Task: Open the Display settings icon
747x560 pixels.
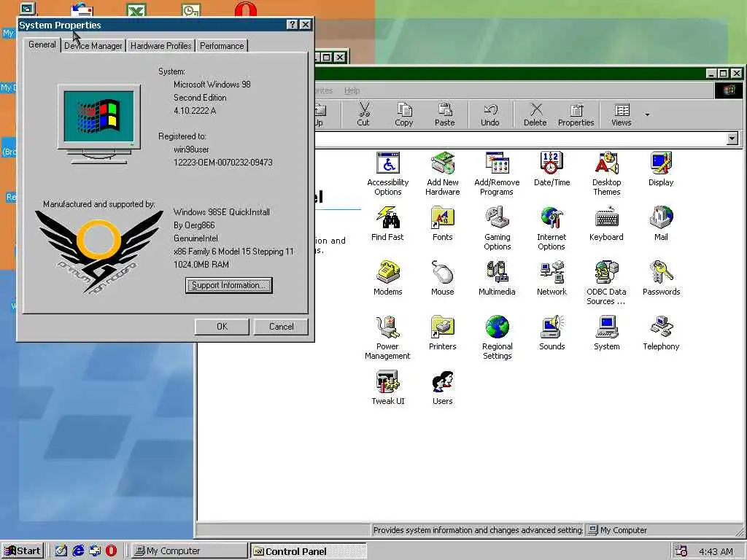Action: 661,169
